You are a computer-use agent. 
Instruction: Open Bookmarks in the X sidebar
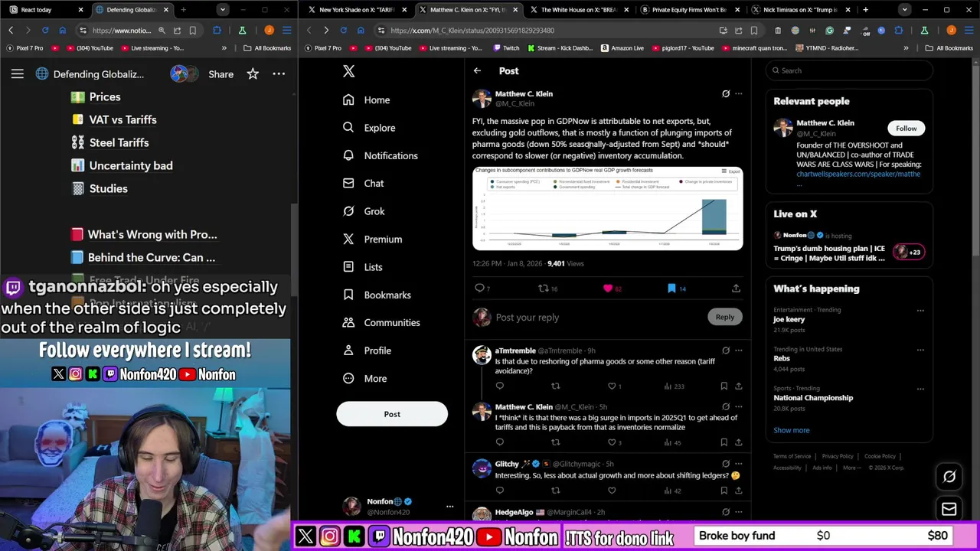(x=377, y=295)
